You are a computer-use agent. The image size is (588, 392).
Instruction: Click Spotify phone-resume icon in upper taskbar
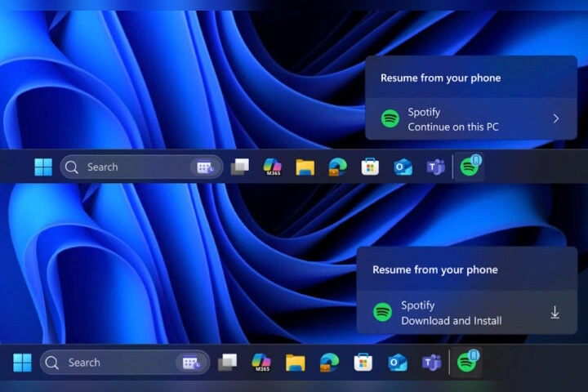(x=470, y=166)
